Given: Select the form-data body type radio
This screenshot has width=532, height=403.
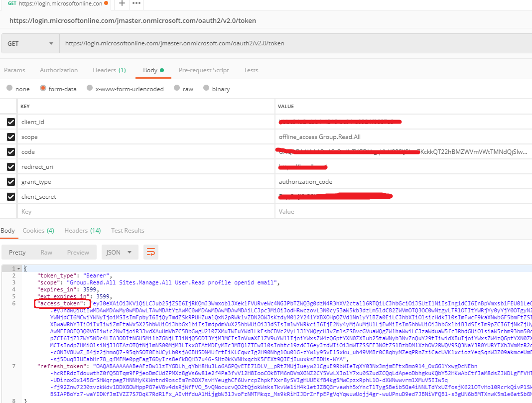Looking at the screenshot, I should 43,88.
